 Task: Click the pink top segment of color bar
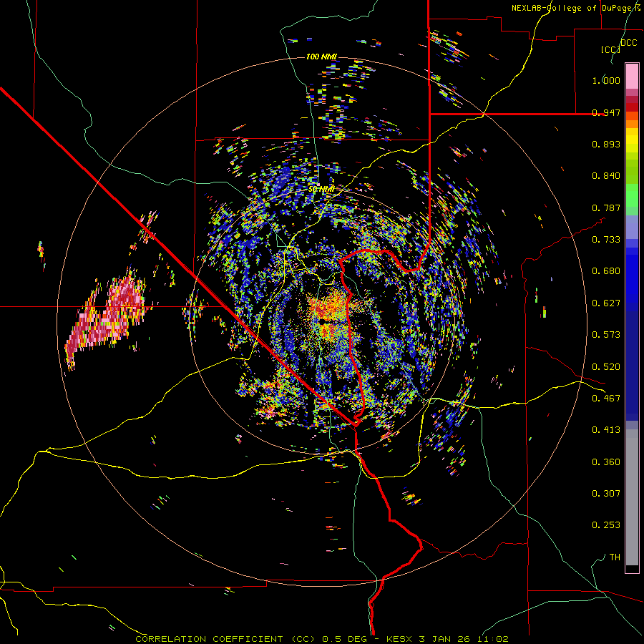point(632,76)
